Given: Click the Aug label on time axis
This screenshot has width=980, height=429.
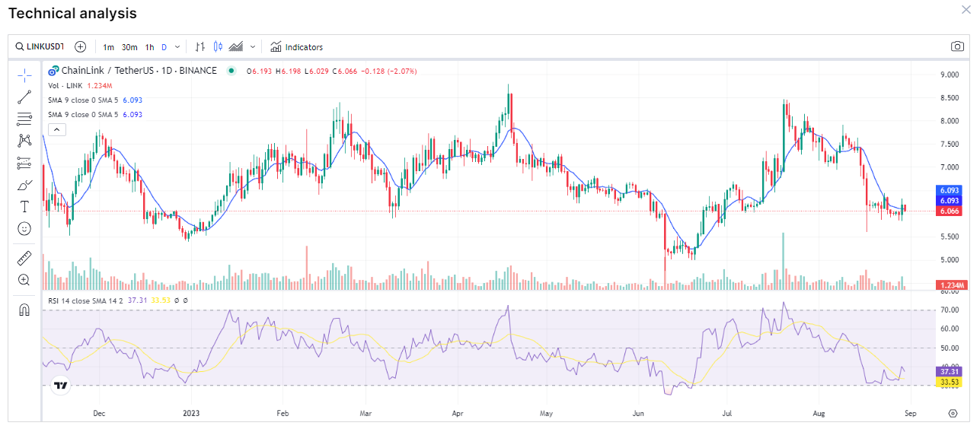Looking at the screenshot, I should click(819, 414).
